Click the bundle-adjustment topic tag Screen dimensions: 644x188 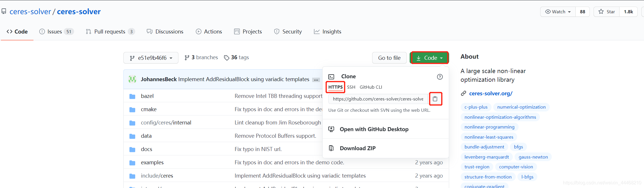click(x=484, y=147)
